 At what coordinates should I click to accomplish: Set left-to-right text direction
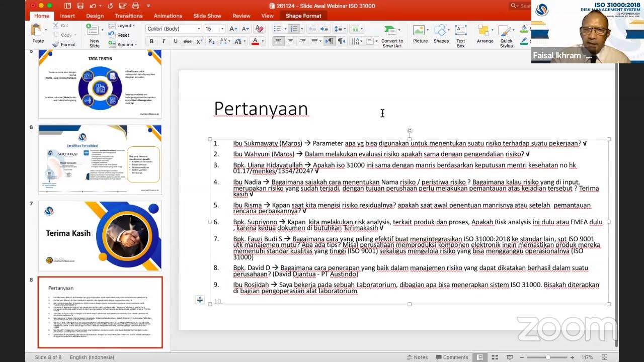[330, 41]
